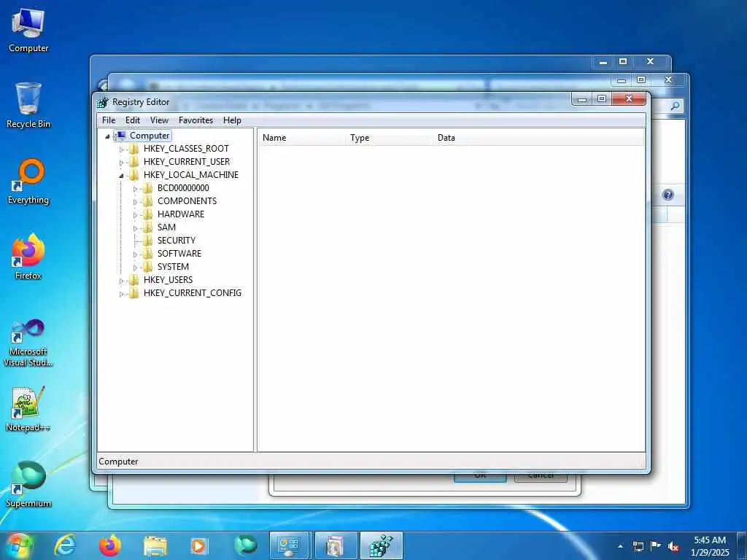This screenshot has height=560, width=747.
Task: Click the Action Center flag tray icon
Action: (x=656, y=546)
